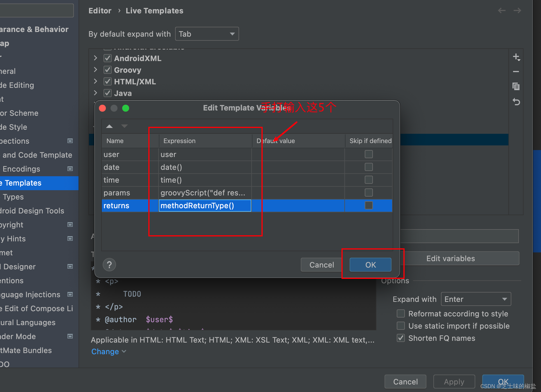Expand the AndroidXML group

tap(95, 58)
